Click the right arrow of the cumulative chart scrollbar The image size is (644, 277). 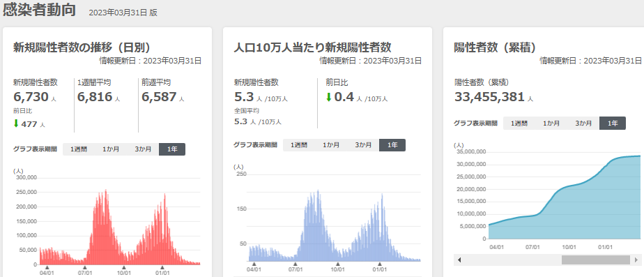coord(636,260)
